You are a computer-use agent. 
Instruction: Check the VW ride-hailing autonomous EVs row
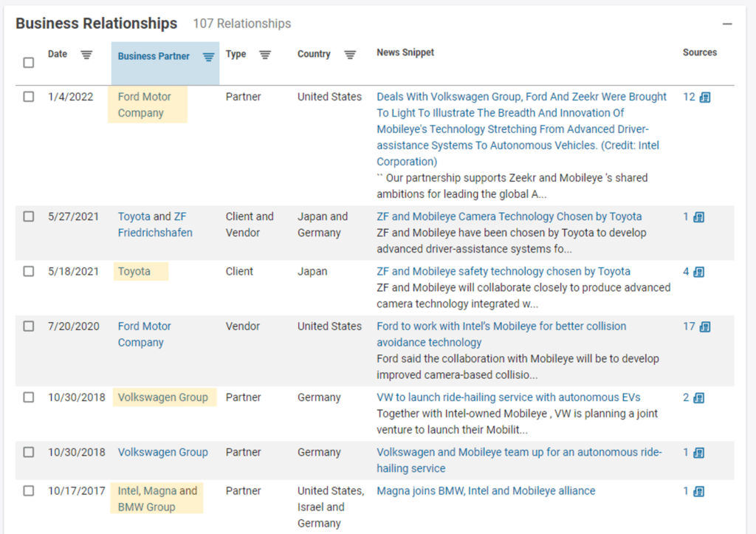pos(29,397)
